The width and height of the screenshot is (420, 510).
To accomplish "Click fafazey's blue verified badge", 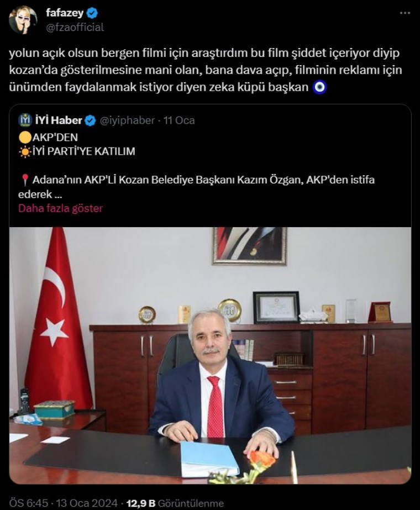I will [x=92, y=13].
